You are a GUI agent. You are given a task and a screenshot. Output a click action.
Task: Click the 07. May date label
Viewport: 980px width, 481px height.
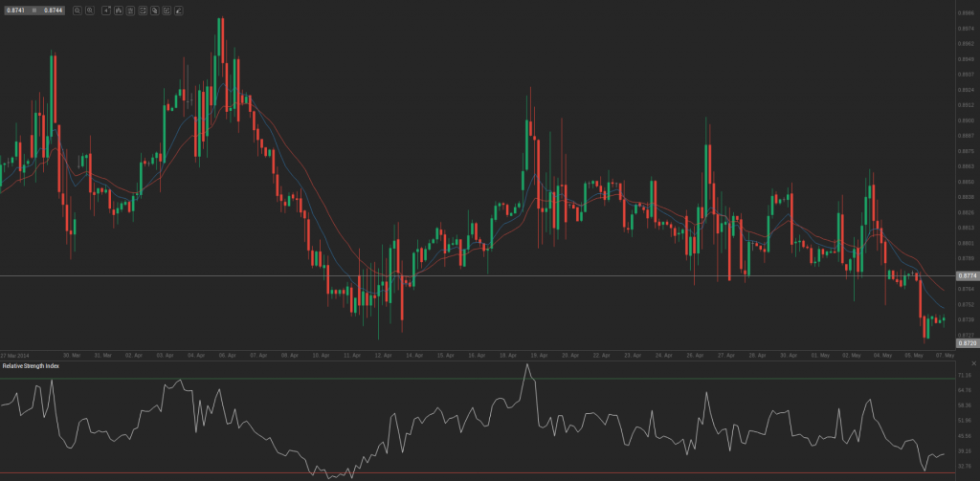point(945,355)
